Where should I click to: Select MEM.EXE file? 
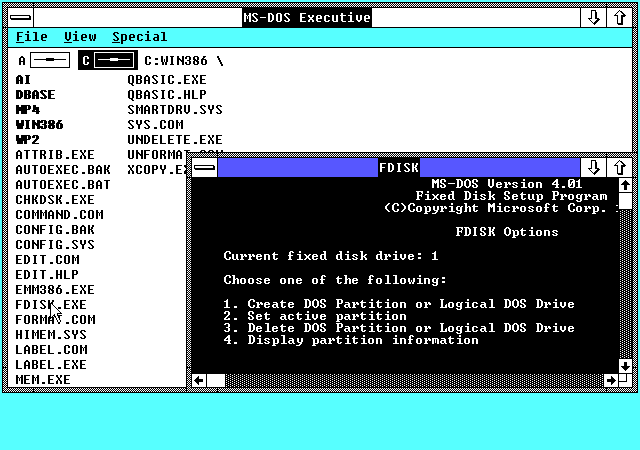pyautogui.click(x=43, y=380)
